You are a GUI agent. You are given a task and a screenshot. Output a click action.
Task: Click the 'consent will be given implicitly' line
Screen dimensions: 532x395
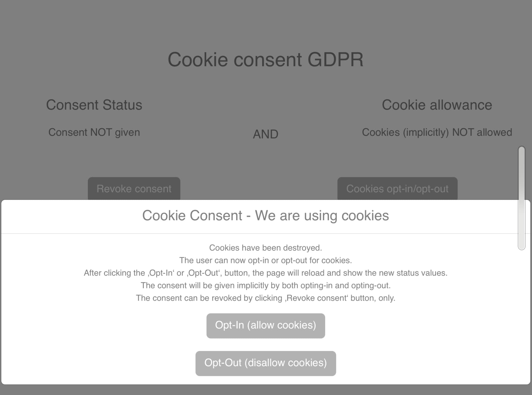tap(265, 286)
